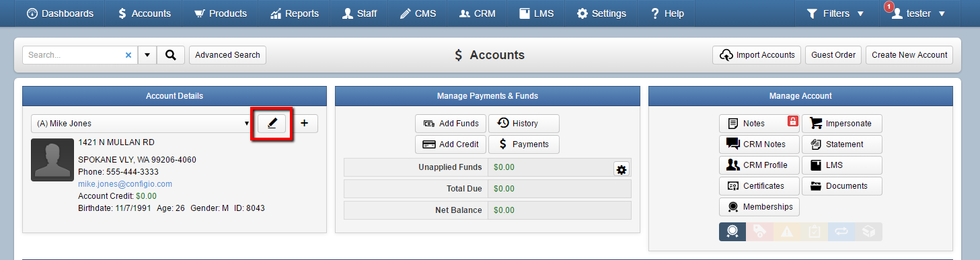Open the Help menu
Screen dimensions: 980x260
[x=667, y=13]
